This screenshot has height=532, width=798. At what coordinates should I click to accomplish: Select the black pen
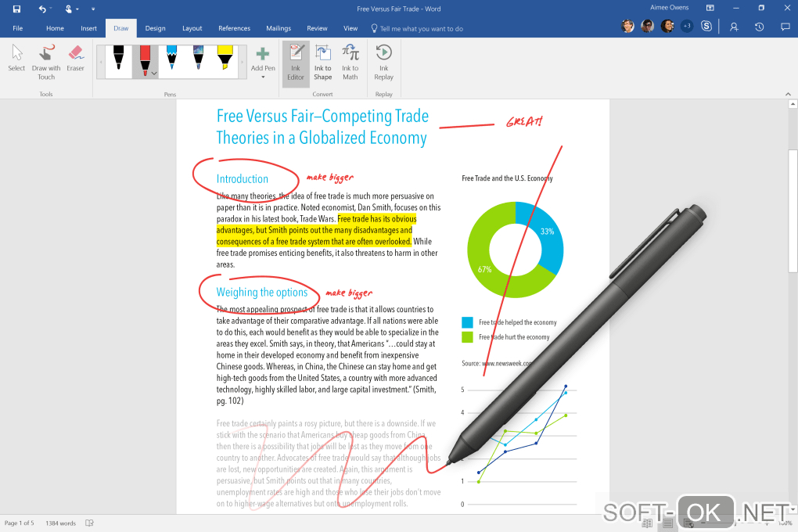point(119,58)
